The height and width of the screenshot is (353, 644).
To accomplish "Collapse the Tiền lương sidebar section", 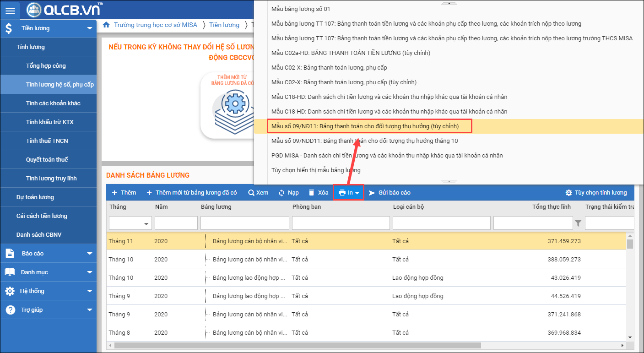I will [48, 28].
